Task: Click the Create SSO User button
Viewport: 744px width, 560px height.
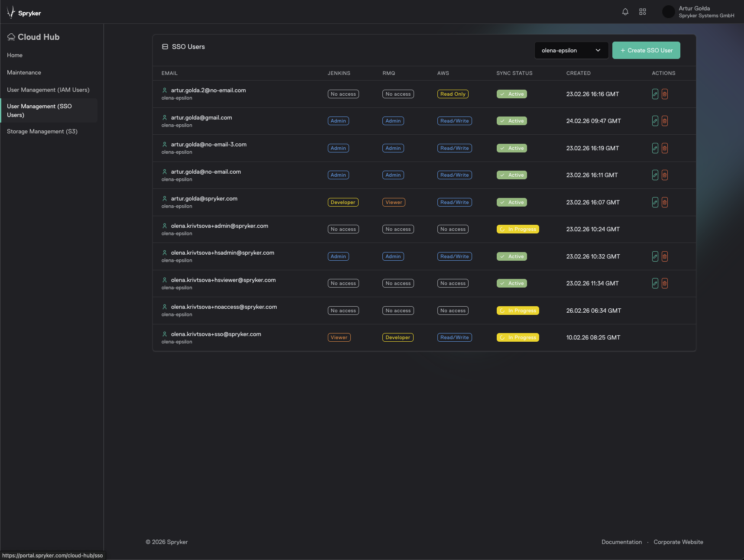Action: coord(646,50)
